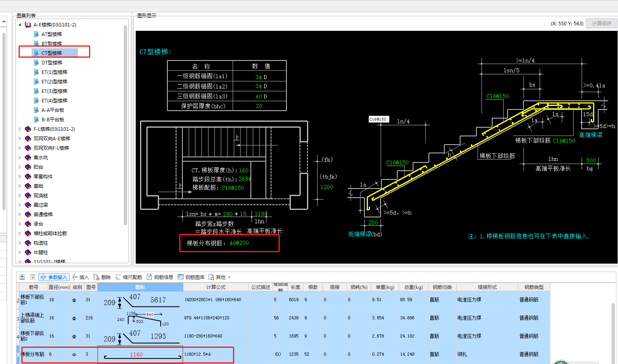Toggle the 参数输入 toolbar button
Viewport: 618px width, 364px height.
(x=54, y=277)
